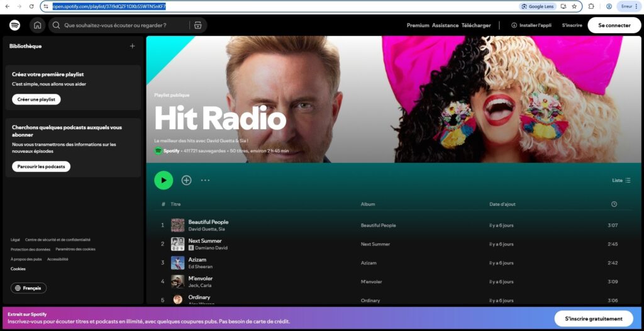The image size is (644, 331).
Task: Click the plus icon in Bibliothèque
Action: (x=132, y=46)
